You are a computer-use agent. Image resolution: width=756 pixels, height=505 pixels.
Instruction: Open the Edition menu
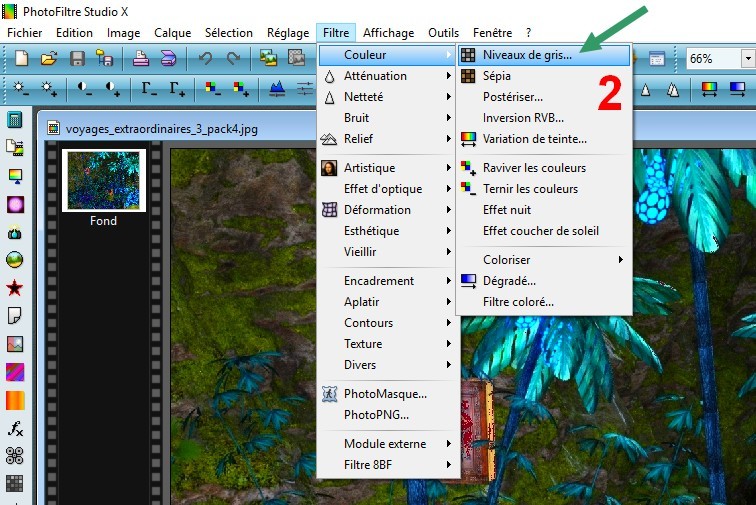[74, 33]
